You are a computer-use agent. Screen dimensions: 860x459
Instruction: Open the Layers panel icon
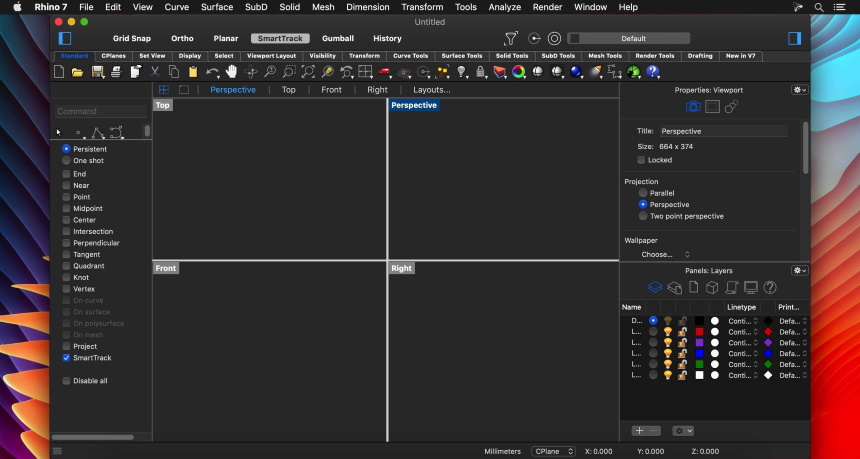655,287
